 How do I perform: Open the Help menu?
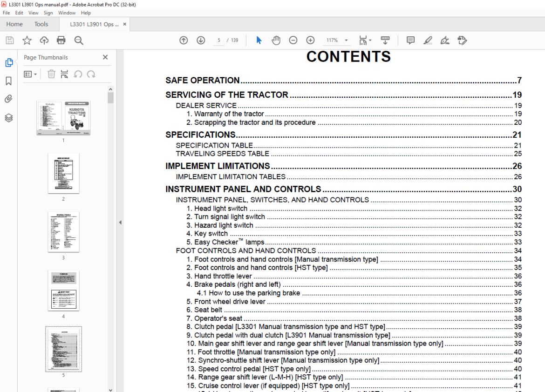tap(86, 13)
